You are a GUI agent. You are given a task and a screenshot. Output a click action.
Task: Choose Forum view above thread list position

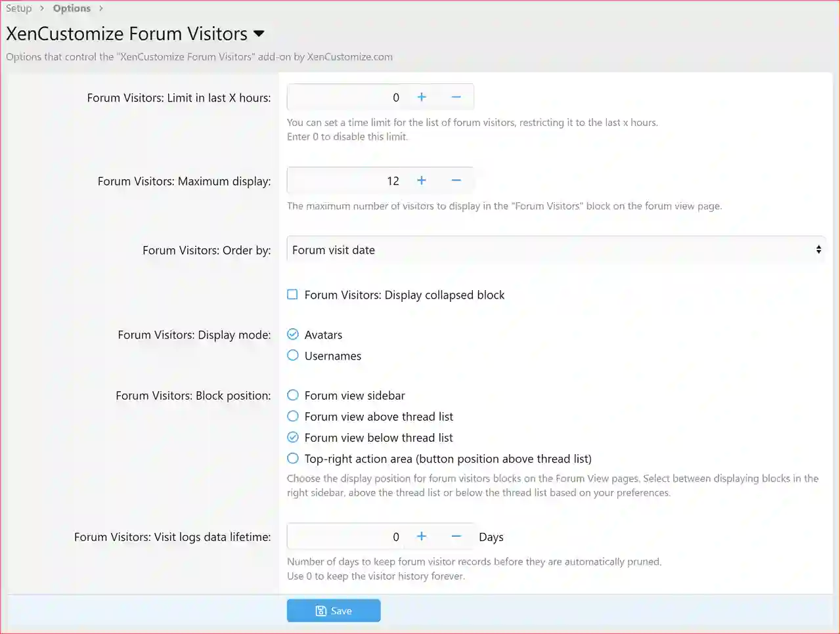click(x=293, y=416)
